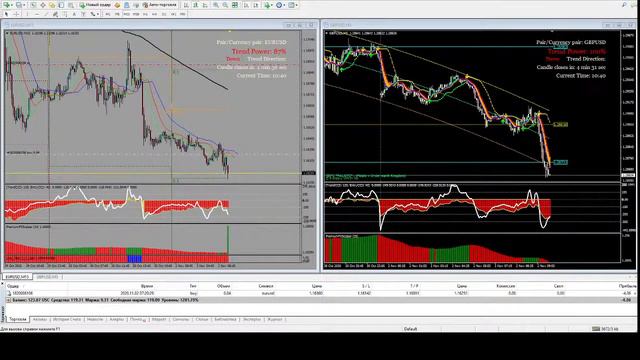640x360 pixels.
Task: Select the Trendline drawing tool
Action: (46, 14)
